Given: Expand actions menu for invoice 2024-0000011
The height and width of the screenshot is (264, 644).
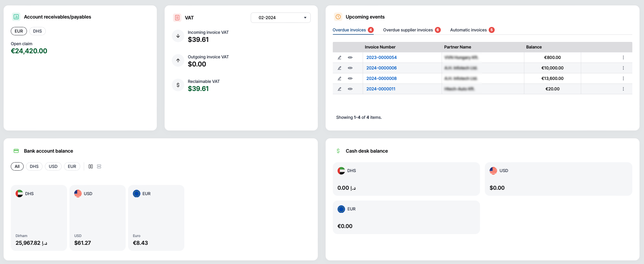Looking at the screenshot, I should (623, 89).
